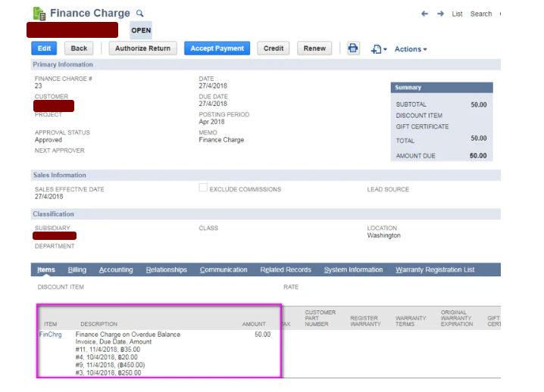
Task: Click the Approved approval status value
Action: pos(48,140)
